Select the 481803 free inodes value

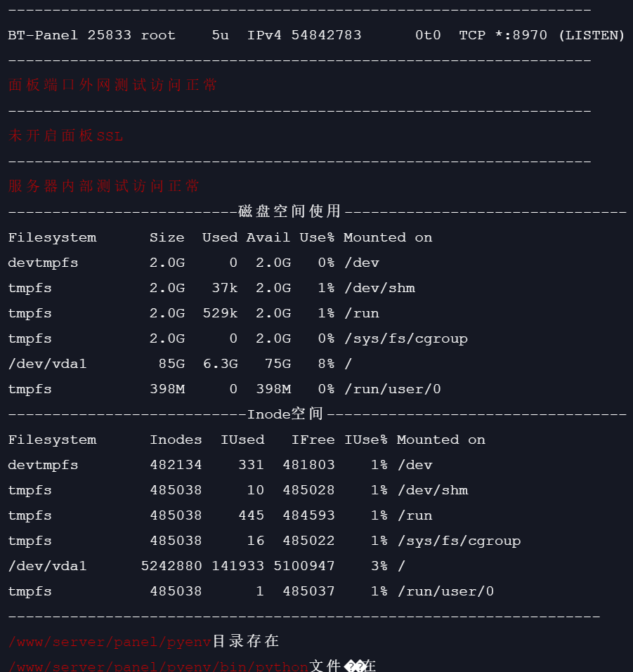(x=309, y=465)
